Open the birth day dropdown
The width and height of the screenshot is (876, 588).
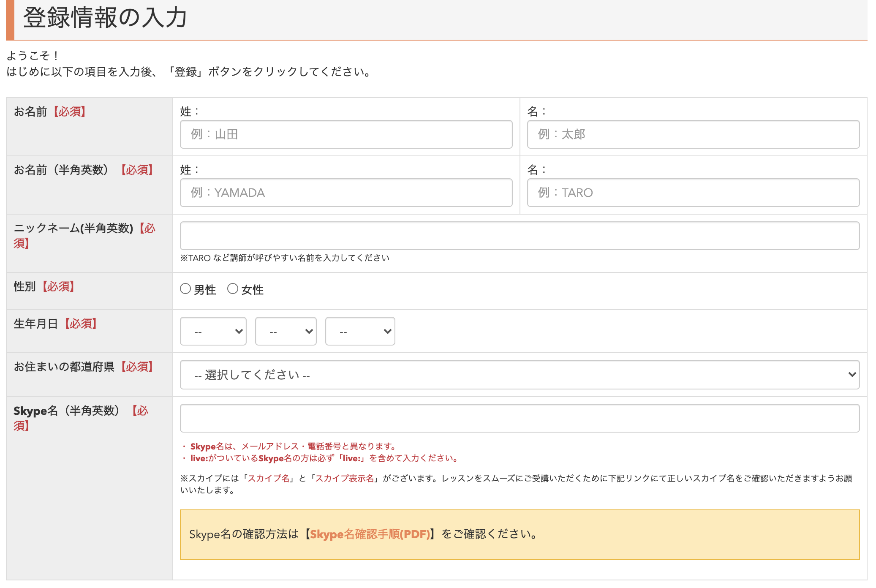tap(360, 332)
